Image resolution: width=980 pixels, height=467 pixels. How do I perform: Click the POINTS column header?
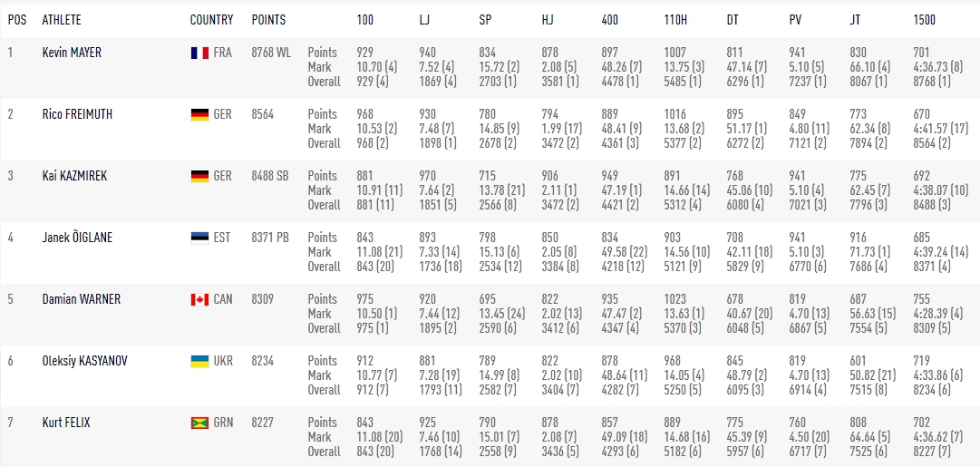pos(268,19)
